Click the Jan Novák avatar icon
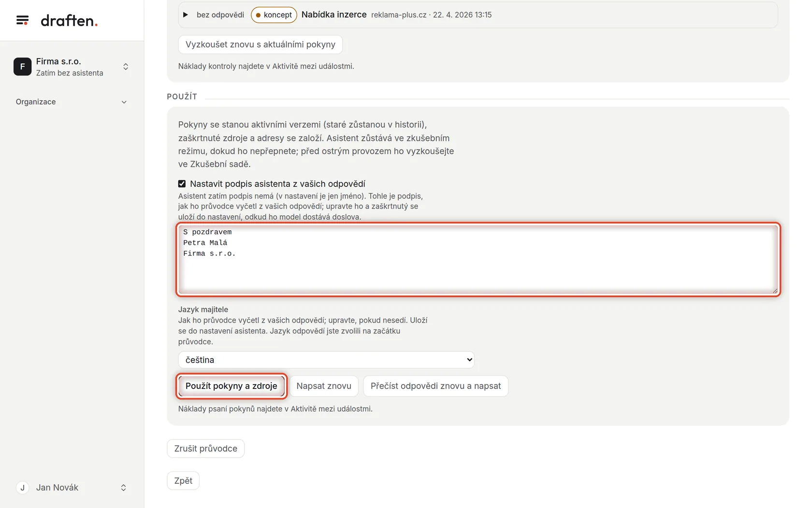The height and width of the screenshot is (508, 812). click(x=22, y=488)
